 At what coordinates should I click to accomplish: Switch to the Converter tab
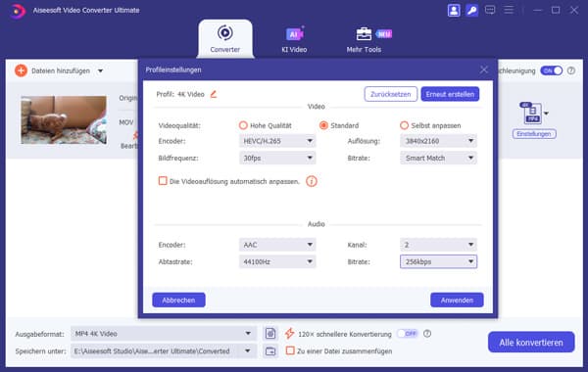coord(225,39)
